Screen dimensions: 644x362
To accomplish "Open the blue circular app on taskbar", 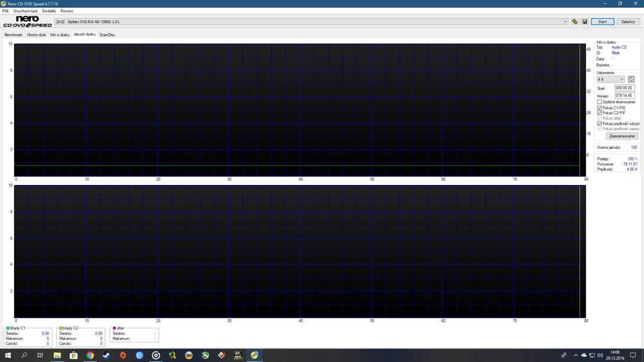I will coord(139,355).
